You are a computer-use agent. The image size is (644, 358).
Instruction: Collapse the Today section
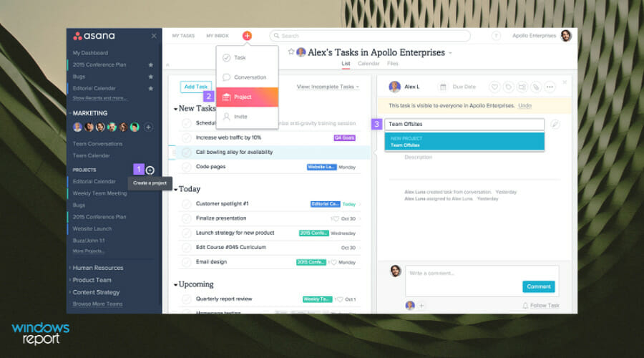tap(175, 190)
